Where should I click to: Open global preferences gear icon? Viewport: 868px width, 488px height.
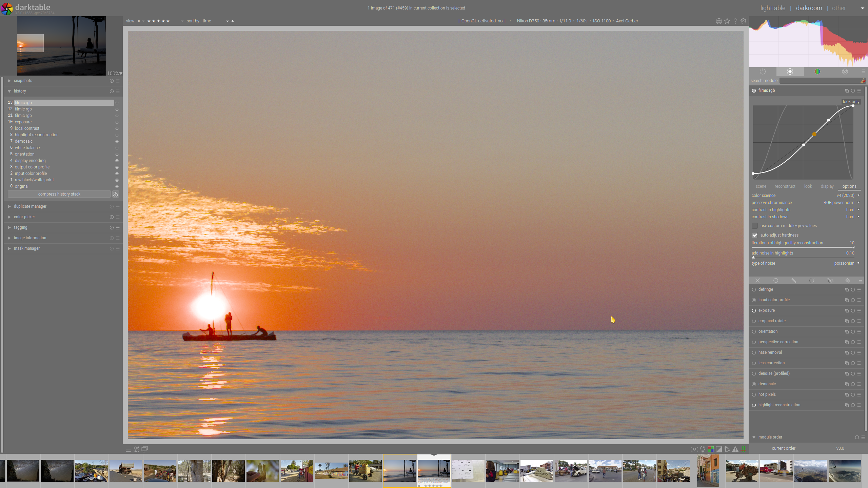(743, 21)
